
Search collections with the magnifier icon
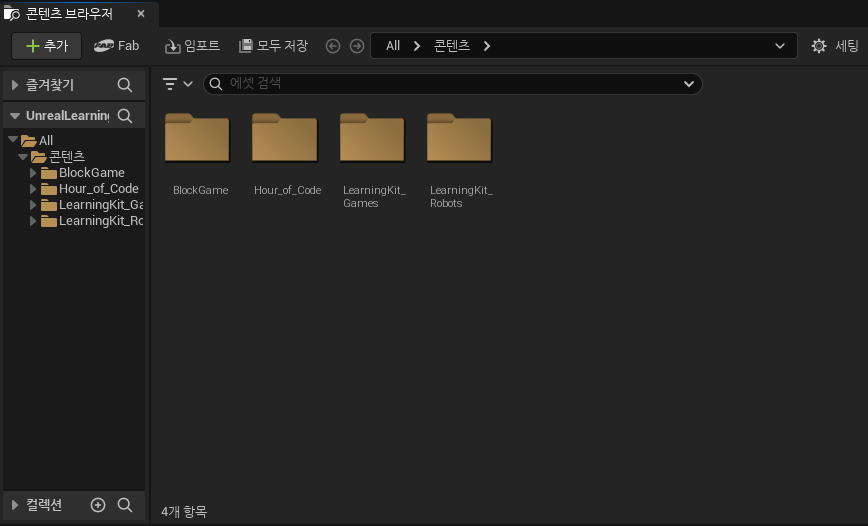point(125,505)
